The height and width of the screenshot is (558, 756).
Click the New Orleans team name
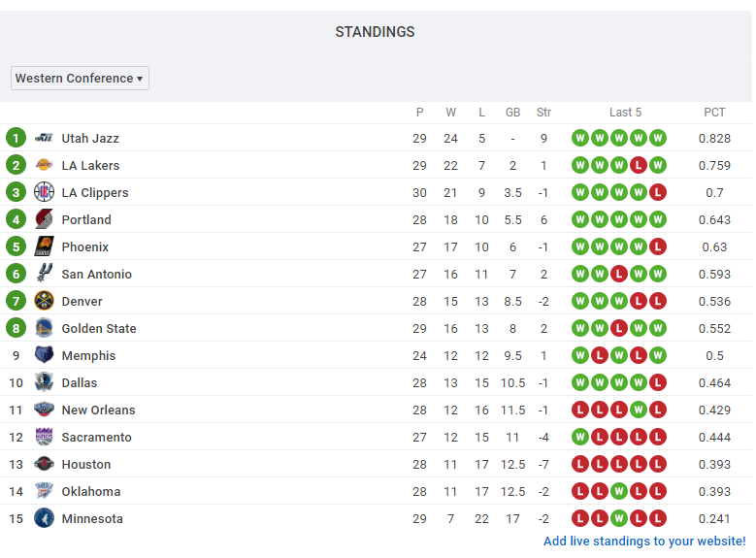(x=98, y=410)
